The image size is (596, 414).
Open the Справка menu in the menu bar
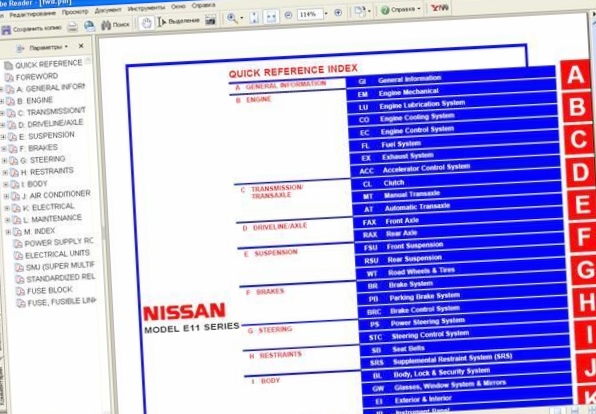(203, 5)
